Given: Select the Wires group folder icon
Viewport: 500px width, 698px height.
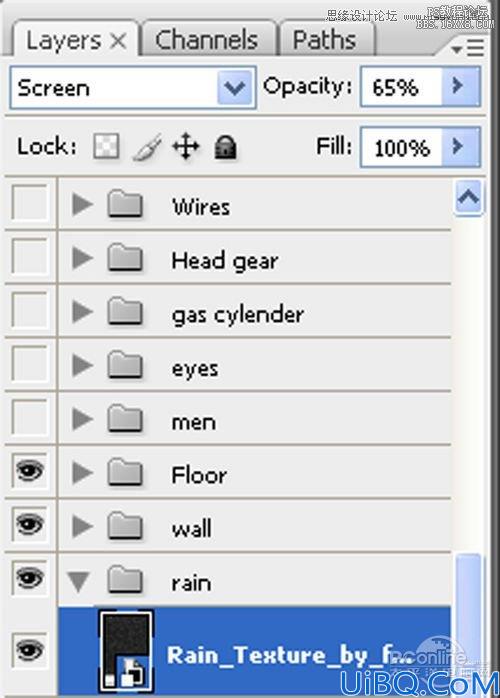Looking at the screenshot, I should click(x=125, y=204).
